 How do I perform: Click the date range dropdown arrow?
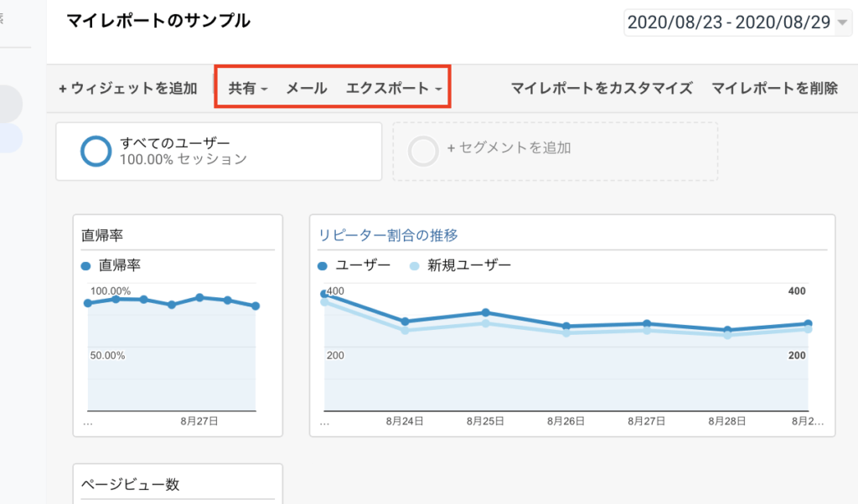843,23
